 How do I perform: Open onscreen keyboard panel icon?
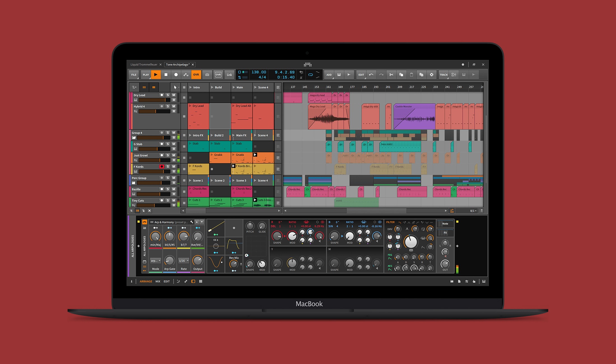tap(484, 281)
